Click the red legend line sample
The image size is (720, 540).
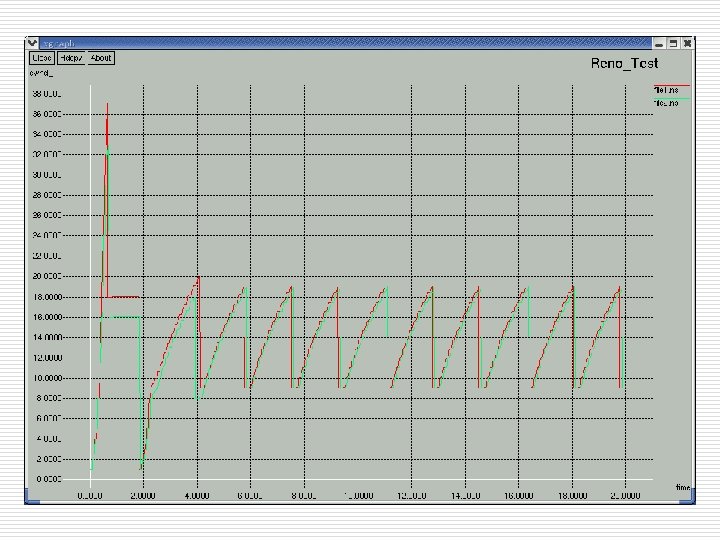tap(671, 85)
